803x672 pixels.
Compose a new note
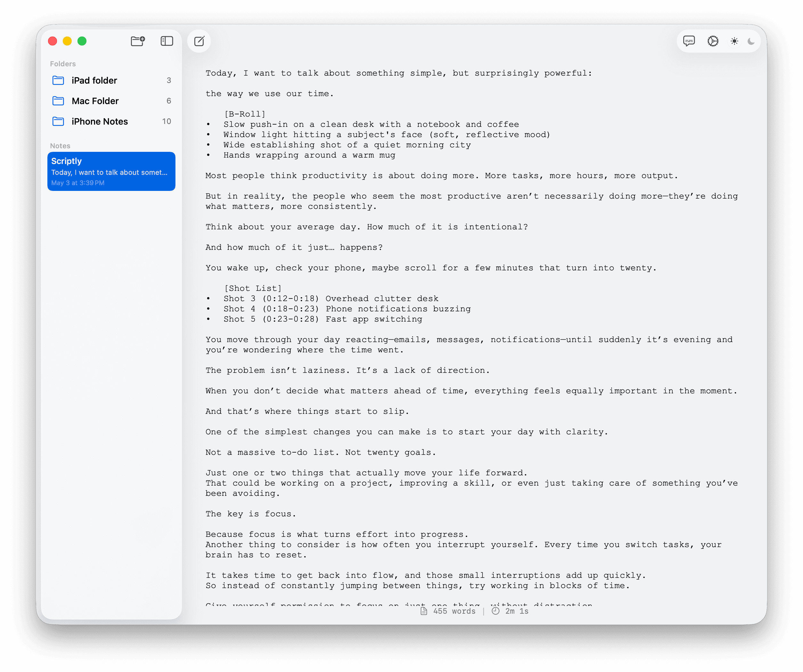pos(199,41)
